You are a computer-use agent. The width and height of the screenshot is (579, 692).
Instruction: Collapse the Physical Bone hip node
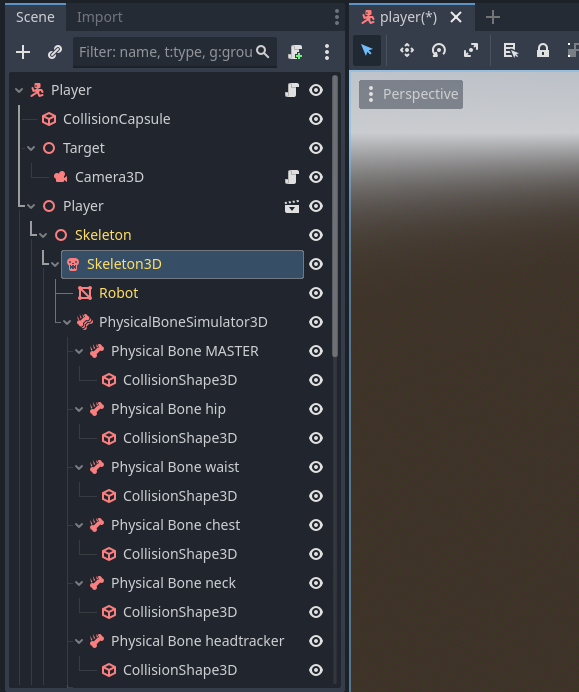coord(79,409)
